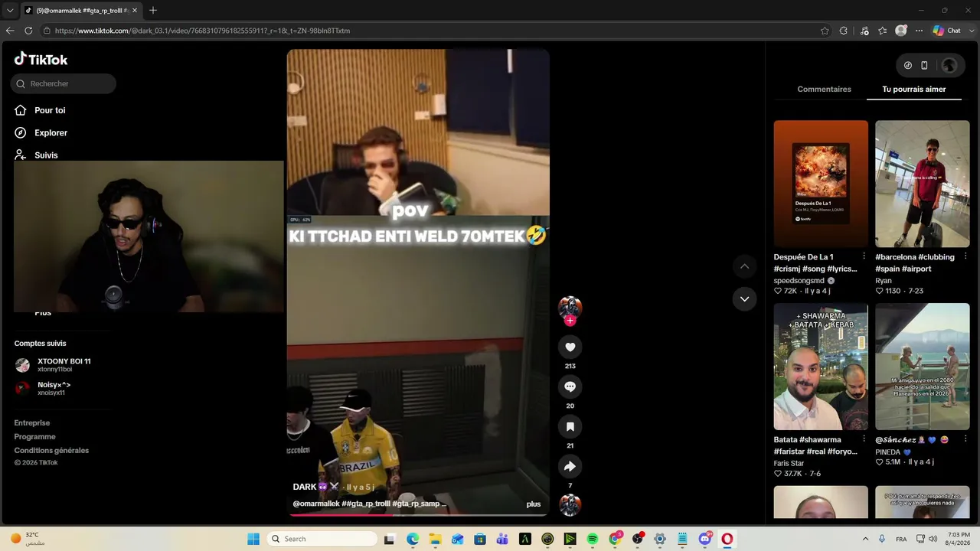Image resolution: width=980 pixels, height=551 pixels.
Task: Open the Sánchez video thumbnail
Action: coord(923,367)
